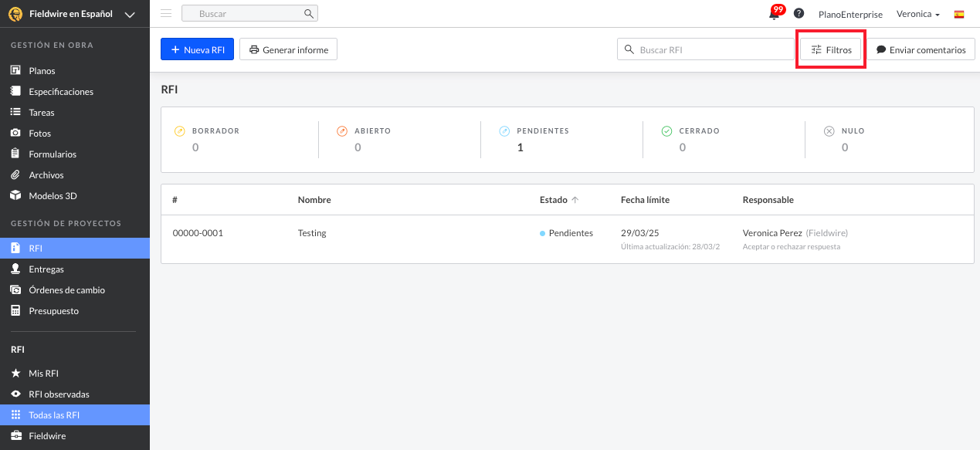Click the hamburger menu icon
The width and height of the screenshot is (980, 450).
(x=166, y=14)
